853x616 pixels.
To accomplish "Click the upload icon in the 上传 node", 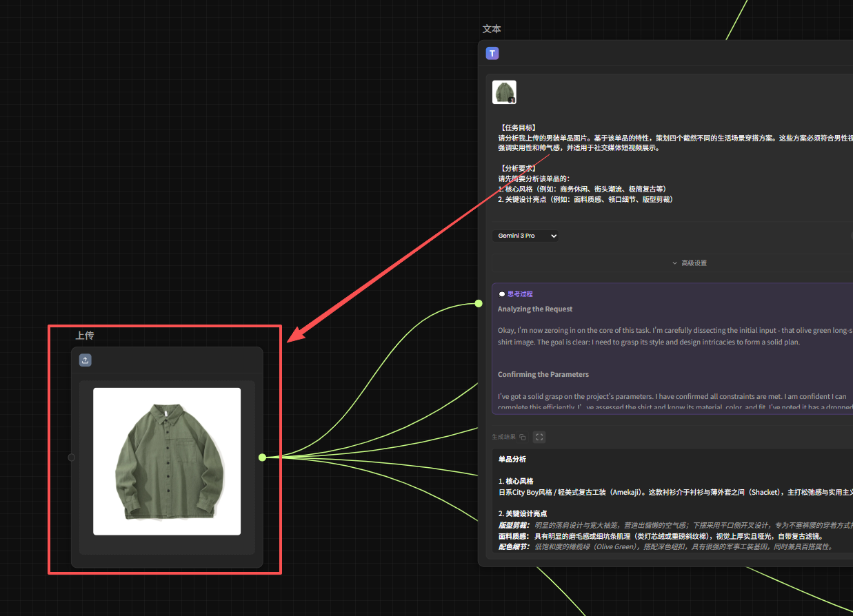I will [86, 360].
